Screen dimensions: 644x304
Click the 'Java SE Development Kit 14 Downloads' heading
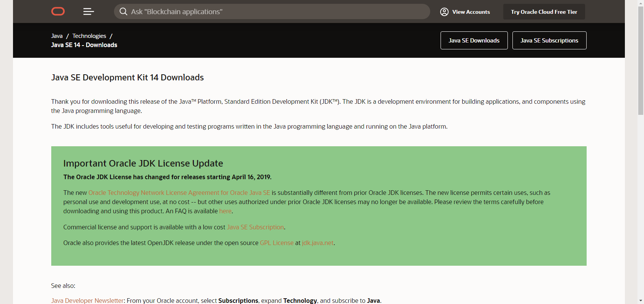127,78
